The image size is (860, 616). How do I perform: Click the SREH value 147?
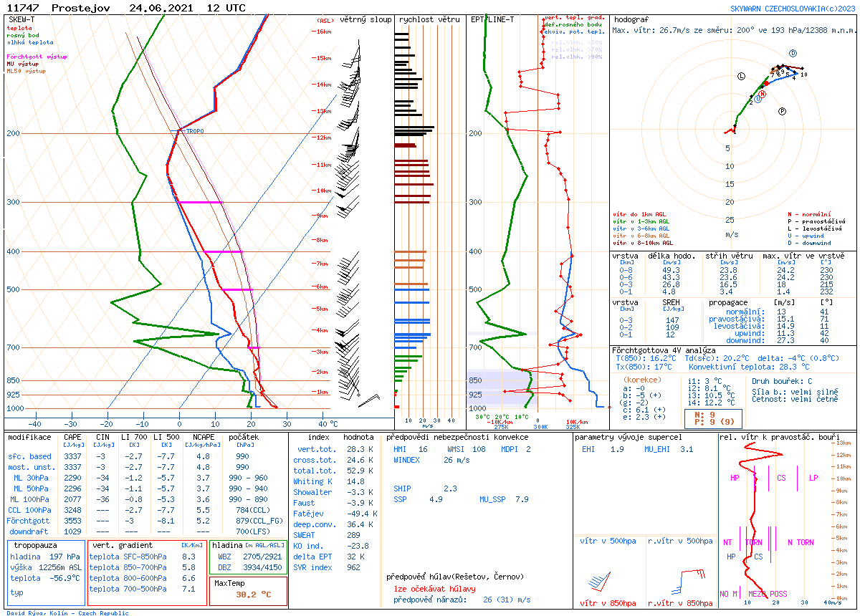point(672,320)
